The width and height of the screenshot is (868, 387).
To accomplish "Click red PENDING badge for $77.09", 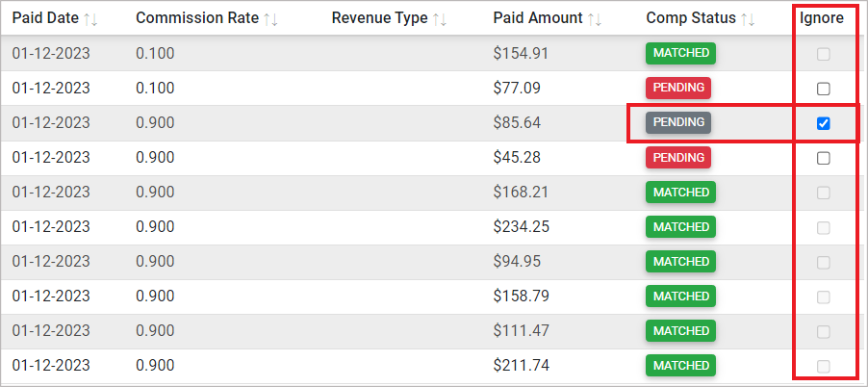I will point(678,89).
